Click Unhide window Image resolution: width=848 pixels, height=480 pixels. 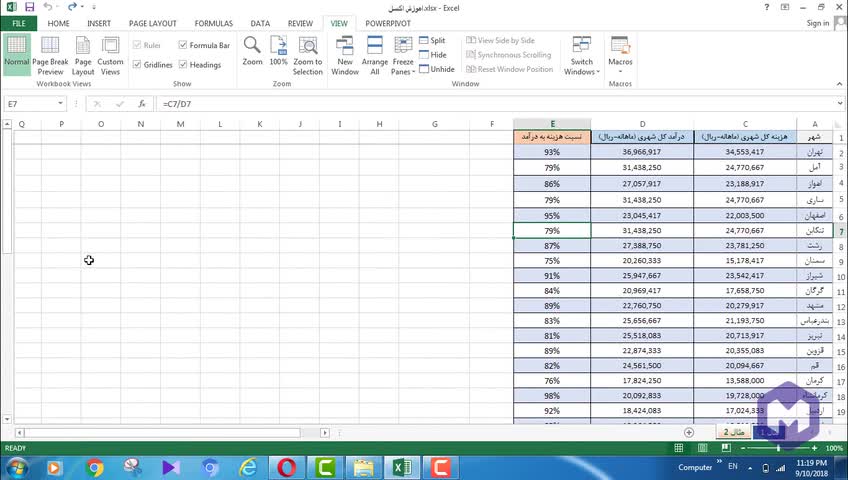436,69
